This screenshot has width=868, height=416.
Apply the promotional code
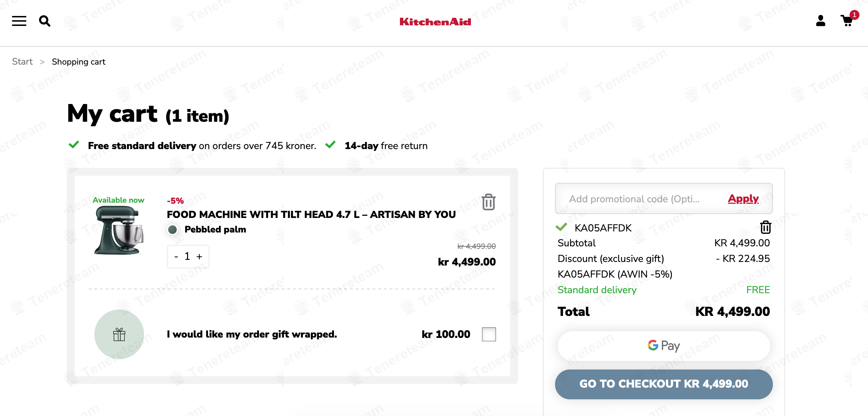tap(743, 199)
